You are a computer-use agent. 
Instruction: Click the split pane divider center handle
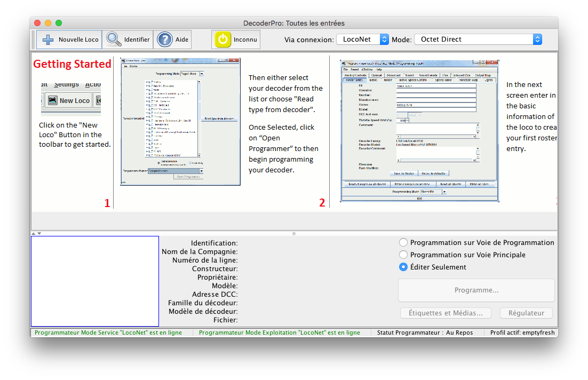coord(293,234)
